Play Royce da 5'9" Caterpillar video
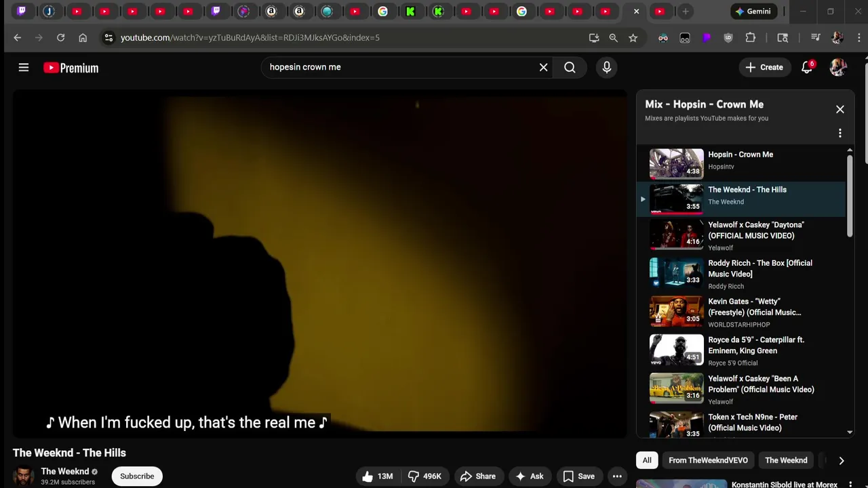 pyautogui.click(x=743, y=350)
